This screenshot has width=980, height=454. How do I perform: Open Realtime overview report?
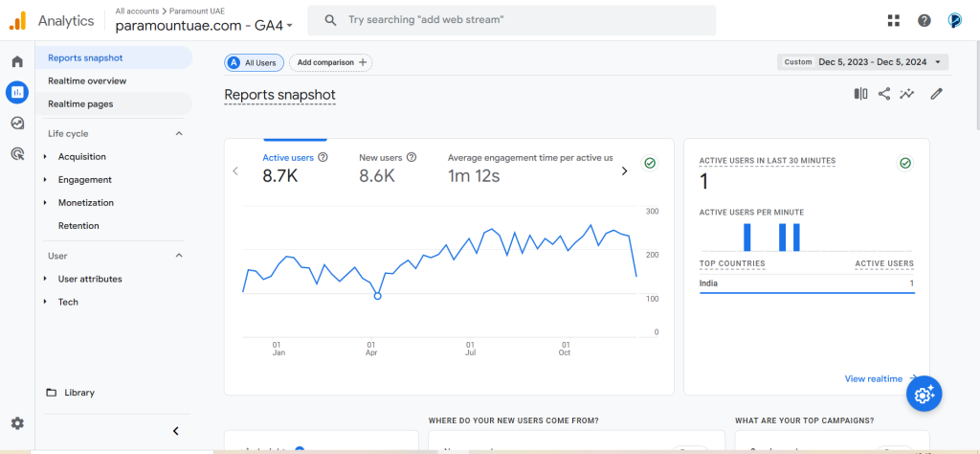point(87,80)
